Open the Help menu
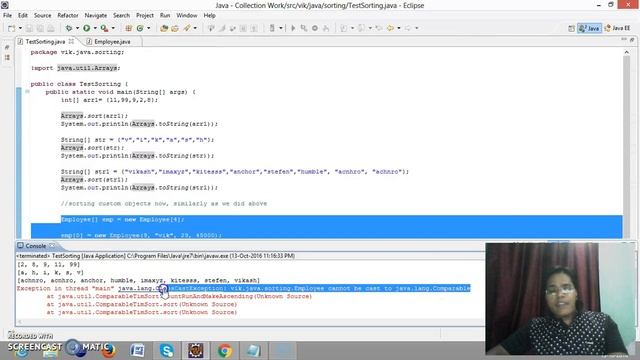 tap(209, 16)
